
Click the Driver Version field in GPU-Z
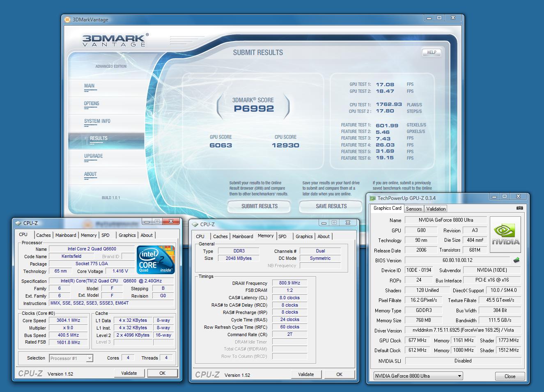tap(463, 330)
